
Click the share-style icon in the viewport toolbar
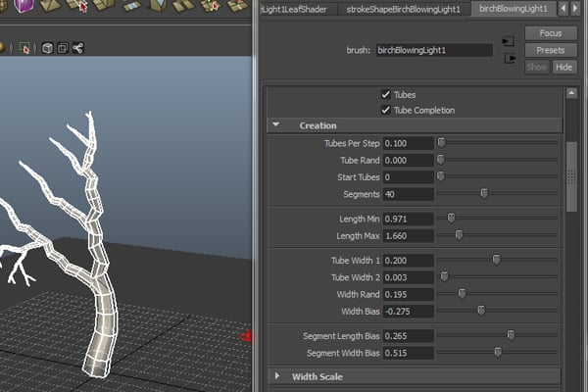point(77,47)
